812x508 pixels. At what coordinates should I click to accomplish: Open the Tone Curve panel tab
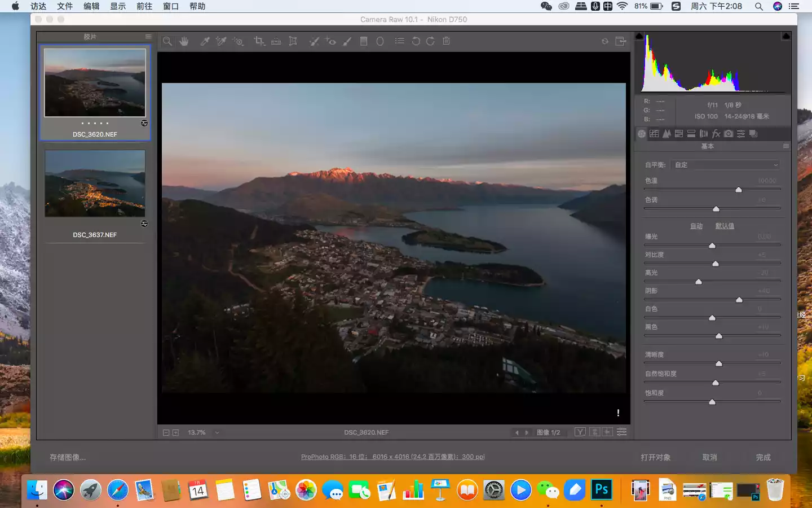pyautogui.click(x=654, y=134)
